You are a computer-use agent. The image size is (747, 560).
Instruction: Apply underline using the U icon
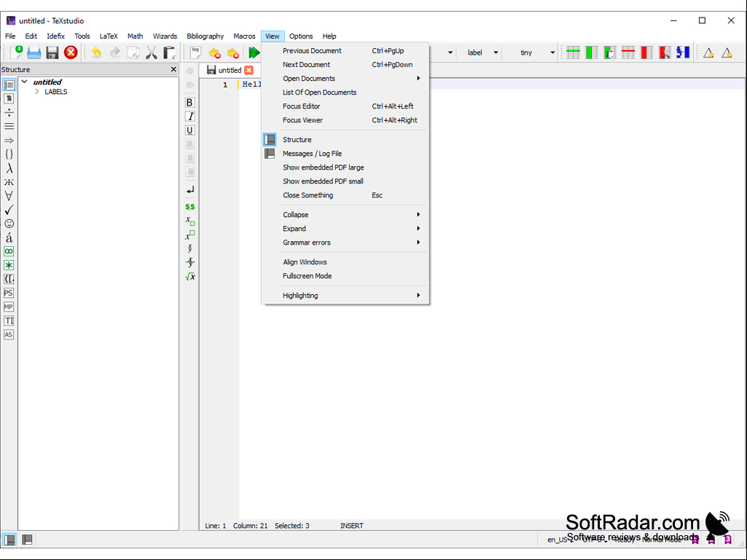(189, 130)
